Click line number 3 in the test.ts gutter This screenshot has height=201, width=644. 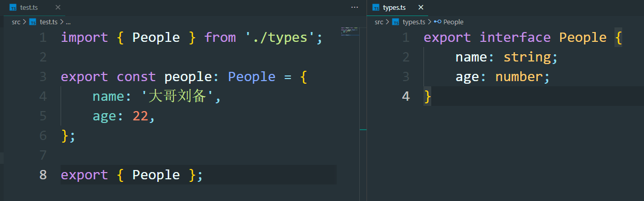42,77
